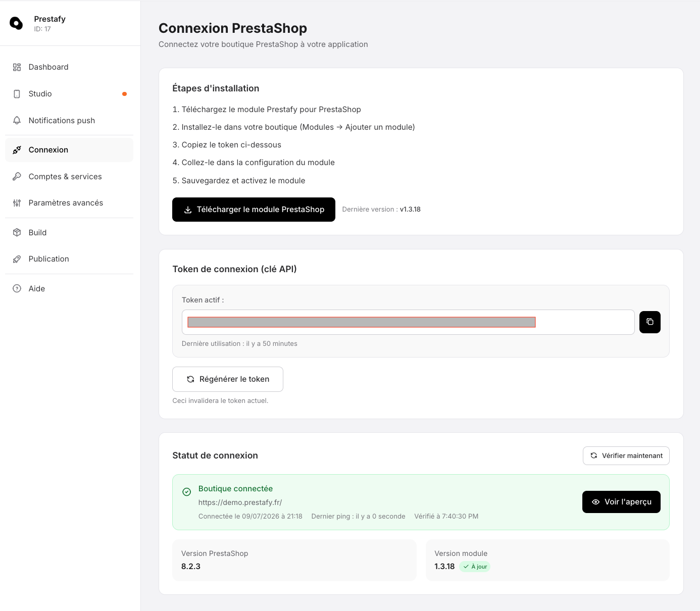Click the https://demo.prestafy.fr/ shop URL
The image size is (700, 611).
pos(240,502)
